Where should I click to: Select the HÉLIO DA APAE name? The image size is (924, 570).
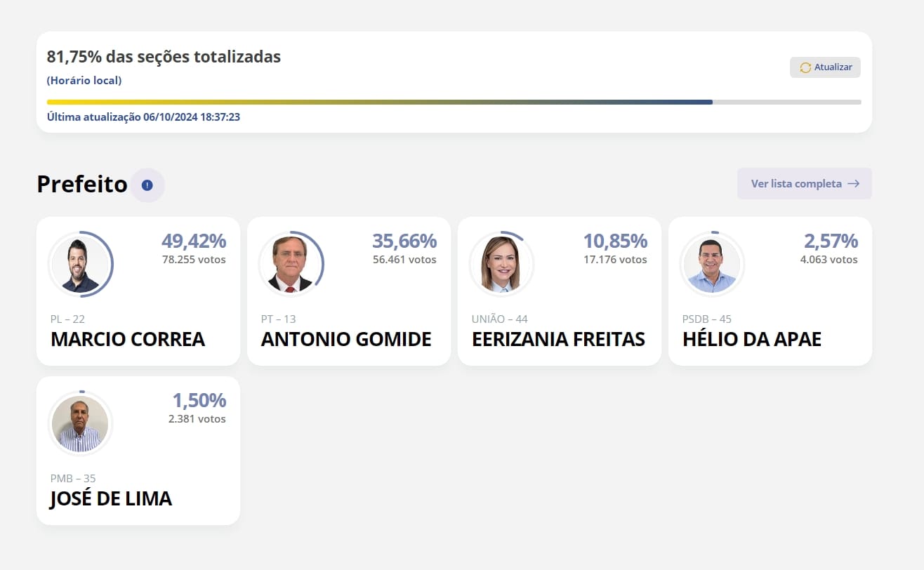(x=751, y=339)
